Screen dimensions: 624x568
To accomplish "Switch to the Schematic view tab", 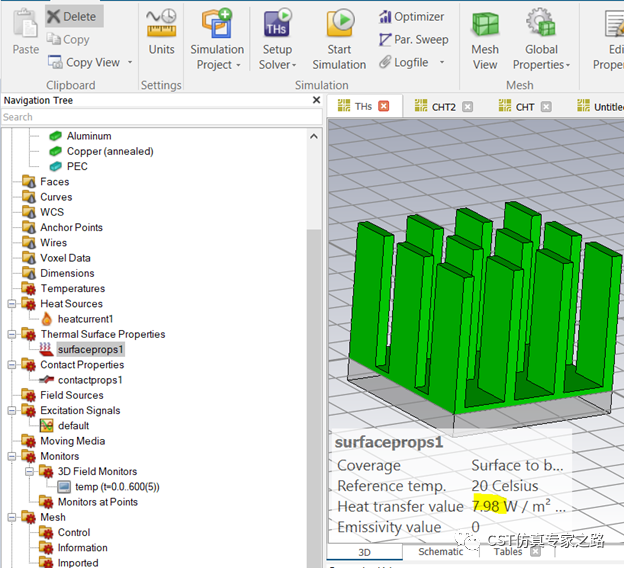I will coord(441,552).
